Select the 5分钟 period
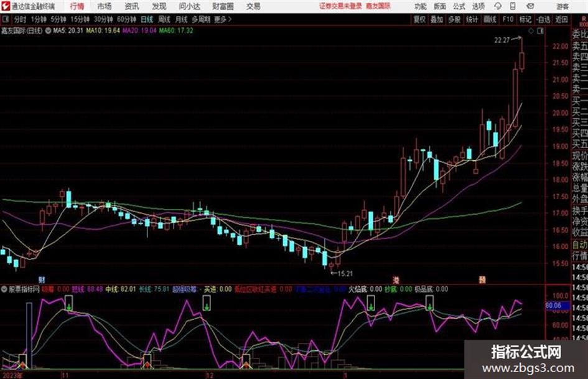The height and width of the screenshot is (379, 588). click(x=58, y=19)
